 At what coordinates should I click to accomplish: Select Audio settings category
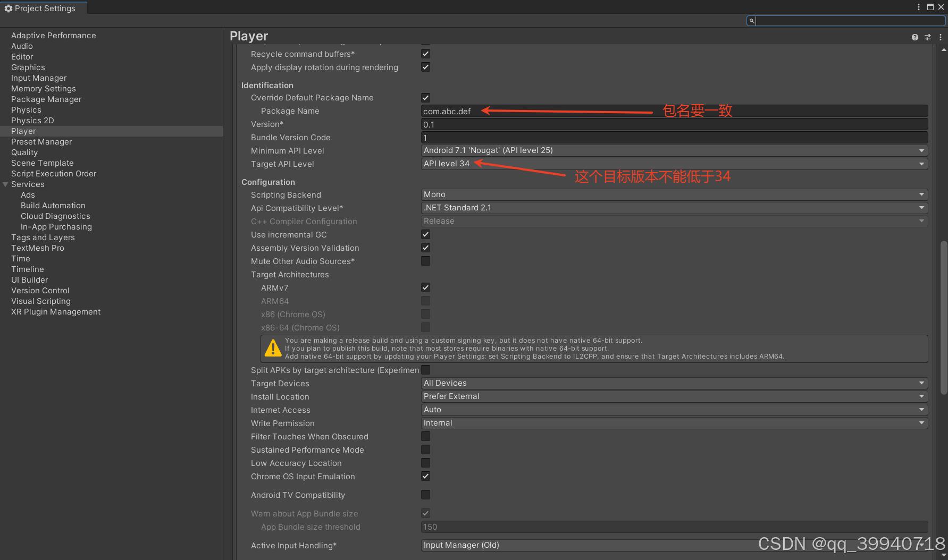[22, 46]
